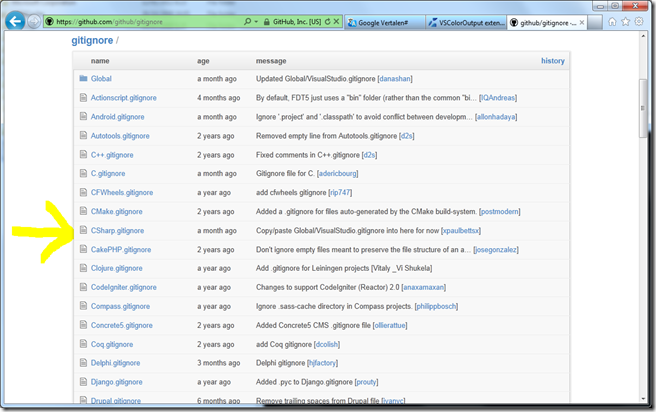The width and height of the screenshot is (656, 412).
Task: Click the Global folder icon
Action: coord(83,78)
